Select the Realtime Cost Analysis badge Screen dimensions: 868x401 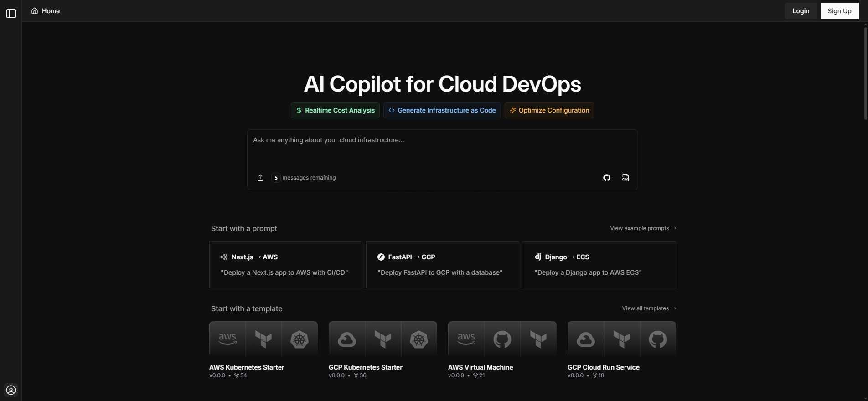[x=335, y=110]
